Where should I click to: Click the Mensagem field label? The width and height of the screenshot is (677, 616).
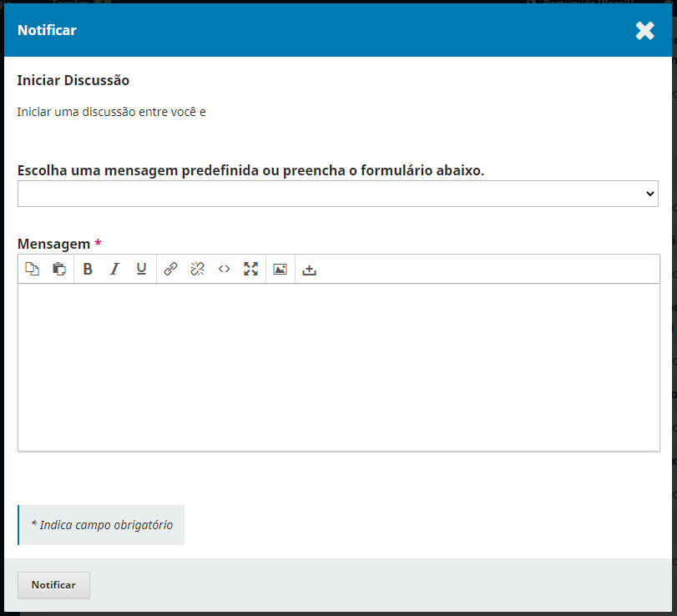click(53, 244)
